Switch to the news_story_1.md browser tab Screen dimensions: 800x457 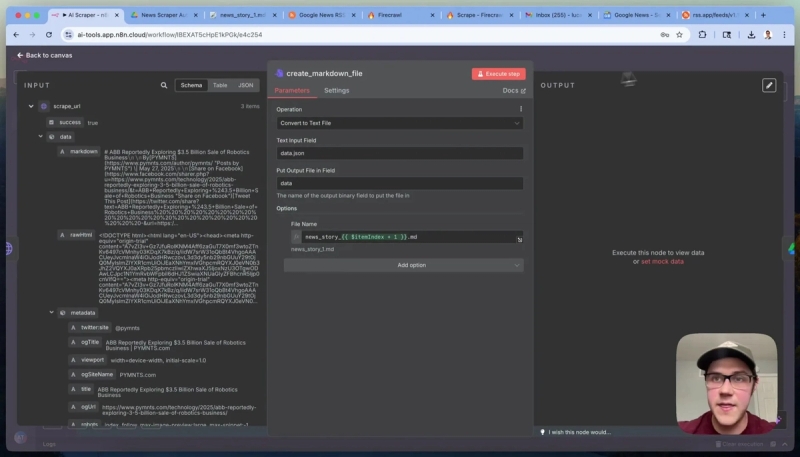[243, 15]
